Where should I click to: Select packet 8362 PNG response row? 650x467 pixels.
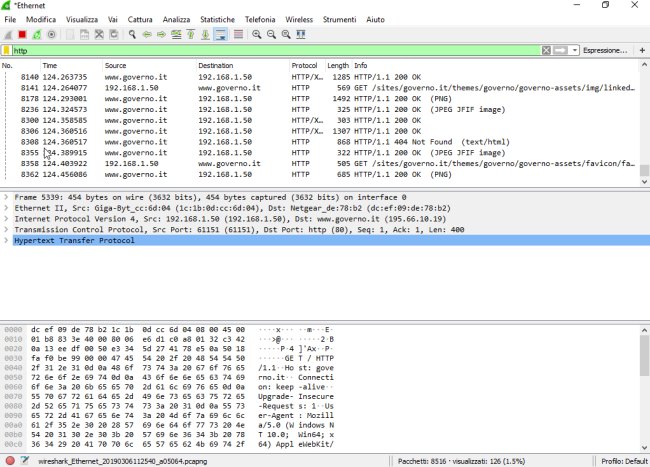[319, 174]
